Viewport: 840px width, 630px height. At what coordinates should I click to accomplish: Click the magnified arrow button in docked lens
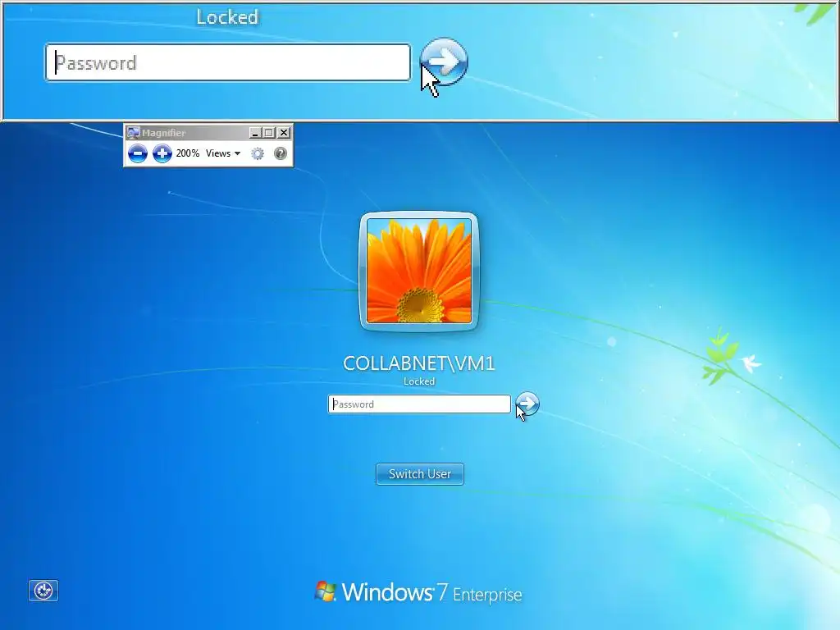[444, 62]
